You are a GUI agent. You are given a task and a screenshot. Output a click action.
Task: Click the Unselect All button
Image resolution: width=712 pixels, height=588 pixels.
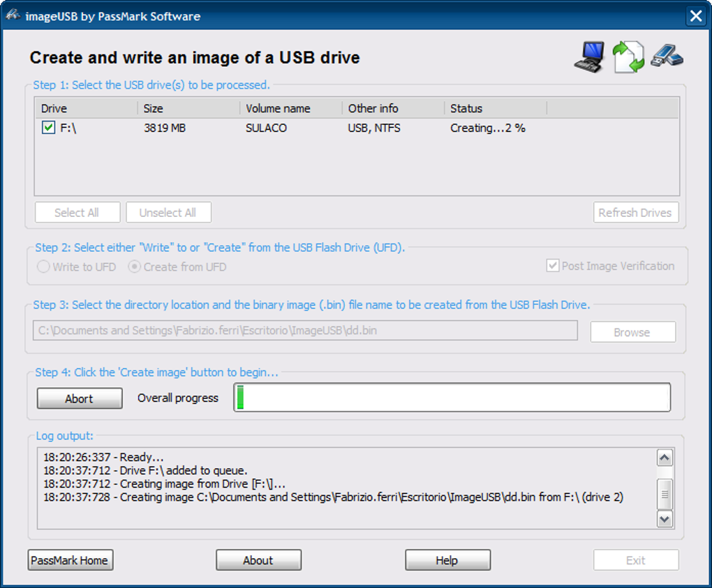point(168,212)
